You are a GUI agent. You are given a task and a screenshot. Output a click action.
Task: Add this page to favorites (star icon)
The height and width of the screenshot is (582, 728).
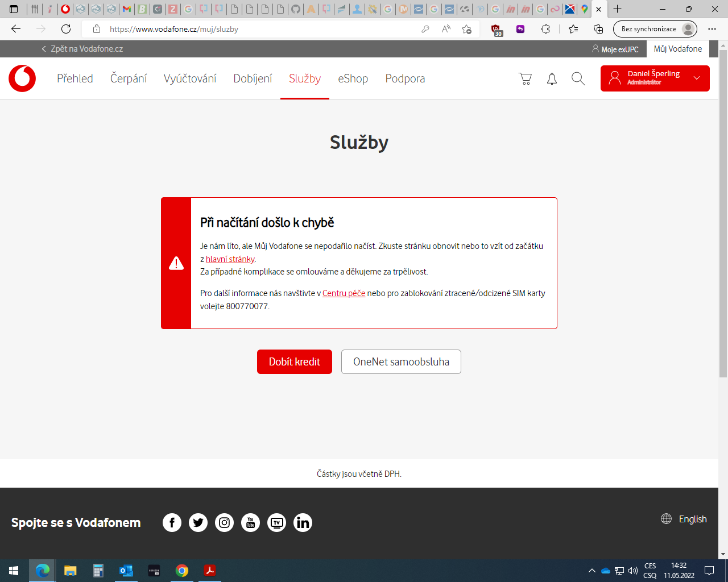pyautogui.click(x=467, y=29)
